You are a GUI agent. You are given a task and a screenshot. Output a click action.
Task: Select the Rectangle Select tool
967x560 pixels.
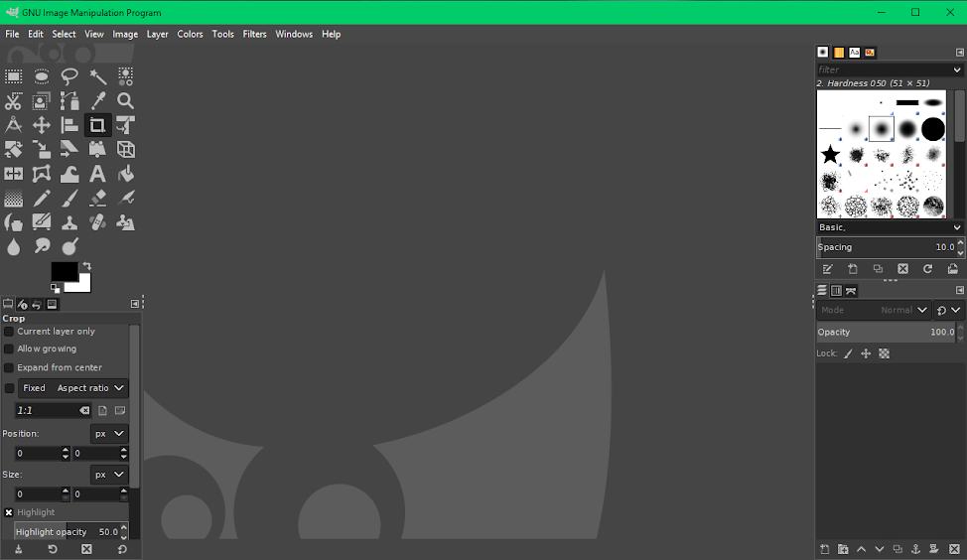tap(14, 76)
